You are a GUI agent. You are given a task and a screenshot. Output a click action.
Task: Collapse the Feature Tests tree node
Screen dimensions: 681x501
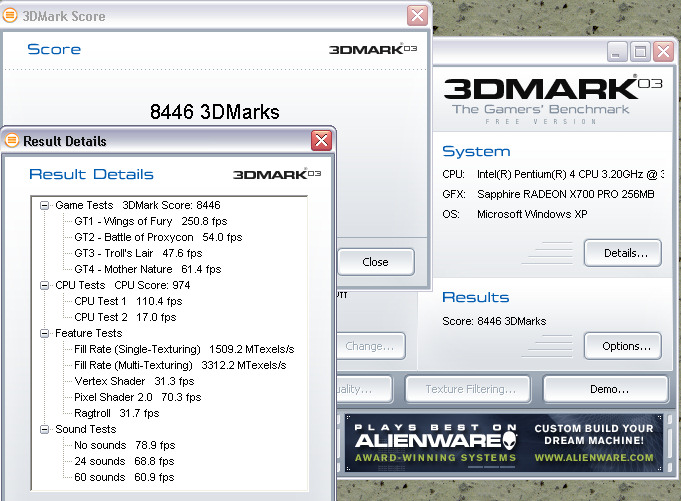44,333
